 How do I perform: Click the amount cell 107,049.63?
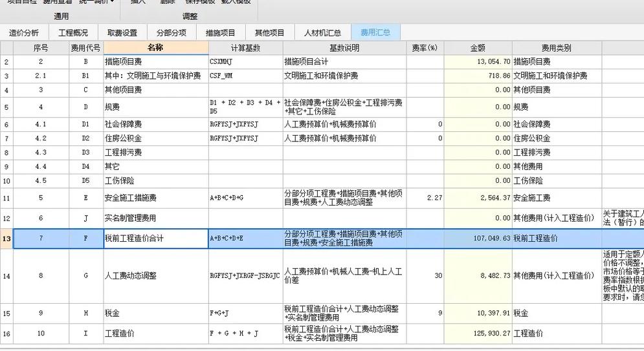pos(478,239)
